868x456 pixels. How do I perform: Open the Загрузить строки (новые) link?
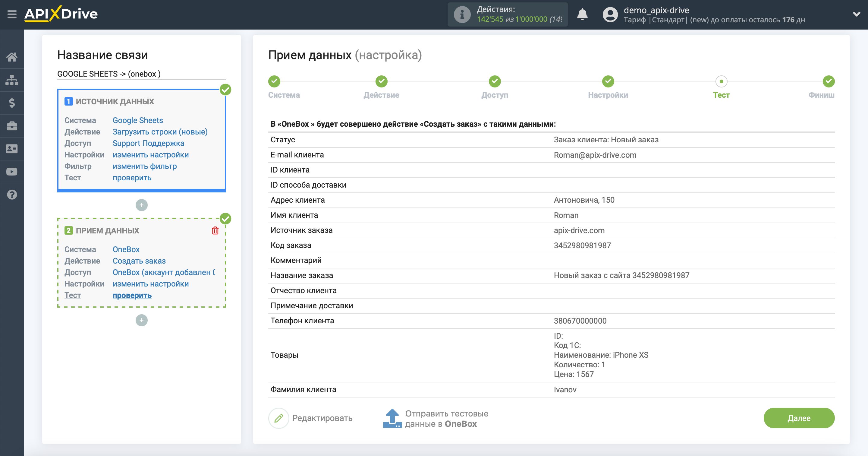[160, 132]
